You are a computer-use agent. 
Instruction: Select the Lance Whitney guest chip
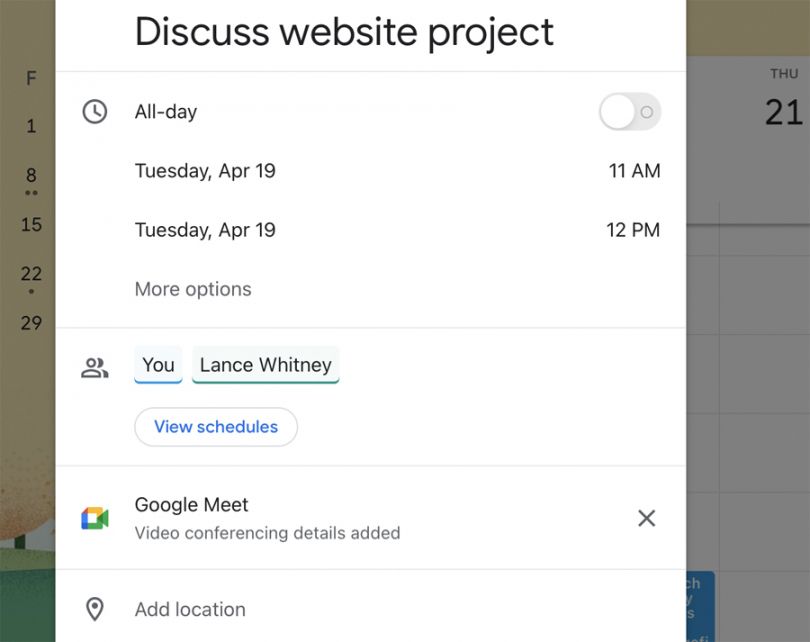pyautogui.click(x=265, y=365)
